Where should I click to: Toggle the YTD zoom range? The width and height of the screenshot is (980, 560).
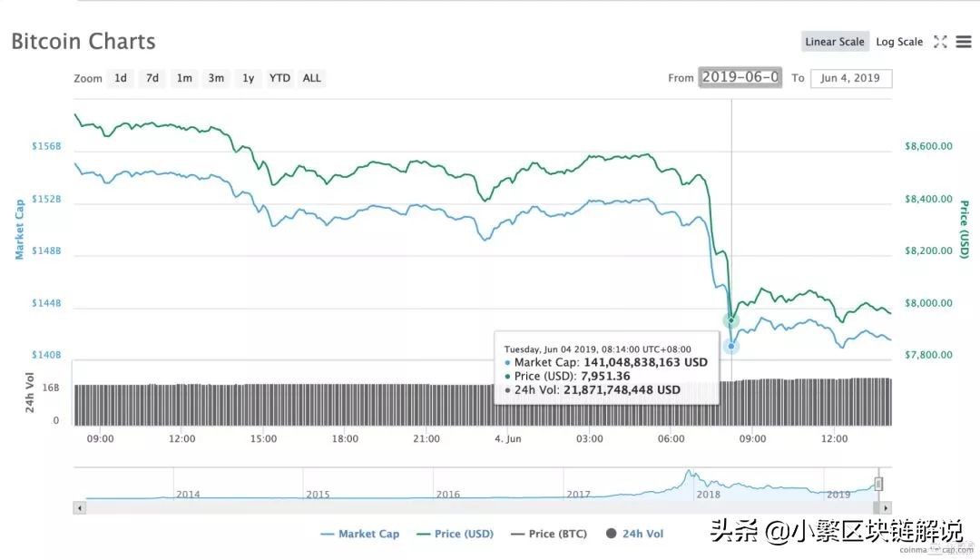279,78
